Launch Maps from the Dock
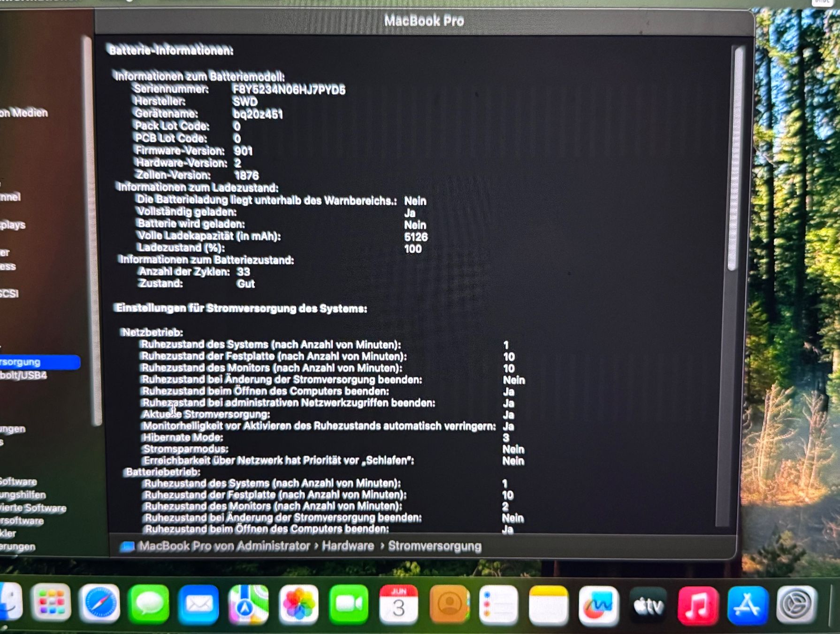The width and height of the screenshot is (840, 634). [x=249, y=605]
